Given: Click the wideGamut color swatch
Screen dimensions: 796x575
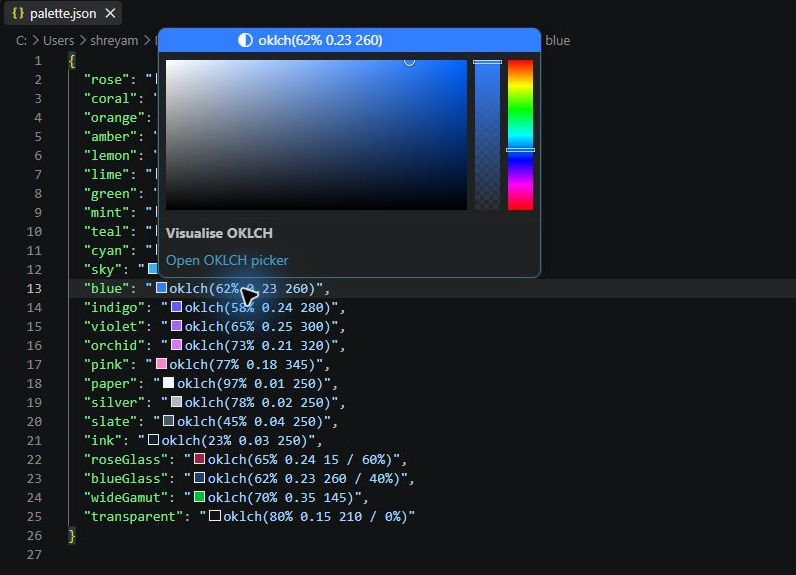Looking at the screenshot, I should click(200, 496).
